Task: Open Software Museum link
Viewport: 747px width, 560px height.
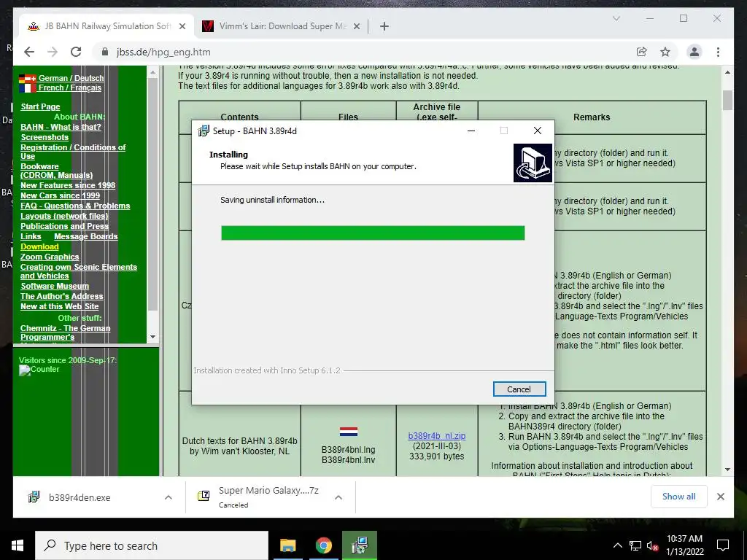Action: point(55,286)
